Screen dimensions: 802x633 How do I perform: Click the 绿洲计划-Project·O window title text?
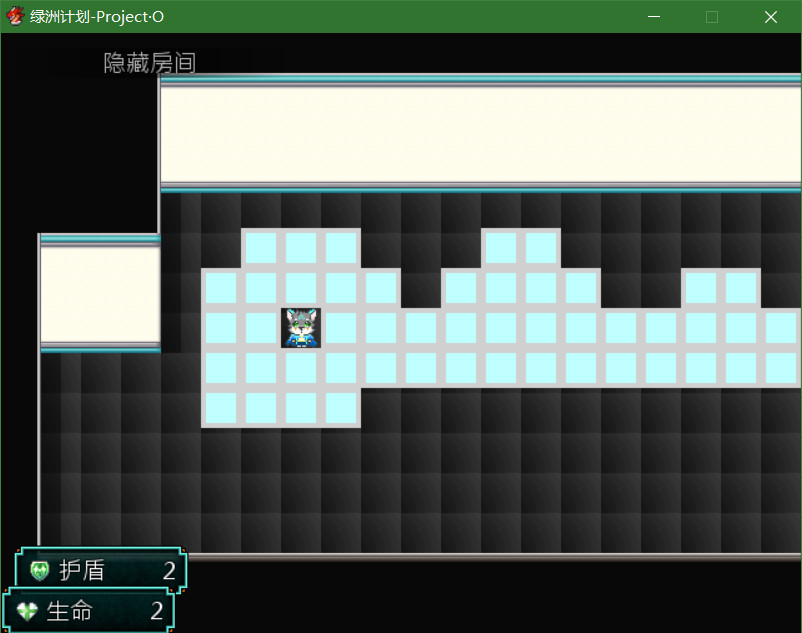click(x=97, y=17)
